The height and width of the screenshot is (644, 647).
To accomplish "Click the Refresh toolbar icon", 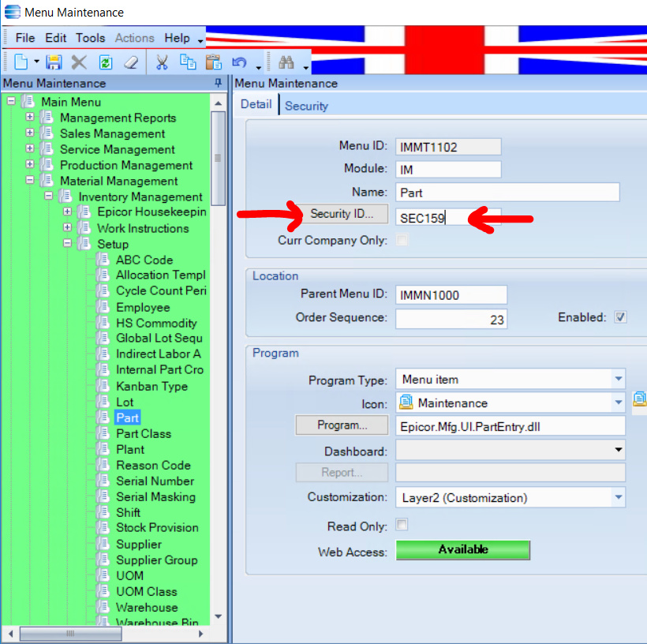I will 106,62.
